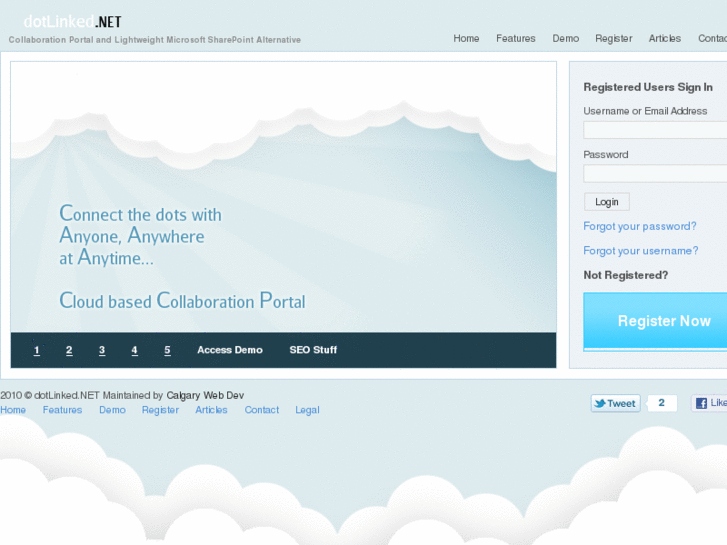Click the footer Features link
Viewport: 727px width, 545px height.
pyautogui.click(x=62, y=410)
